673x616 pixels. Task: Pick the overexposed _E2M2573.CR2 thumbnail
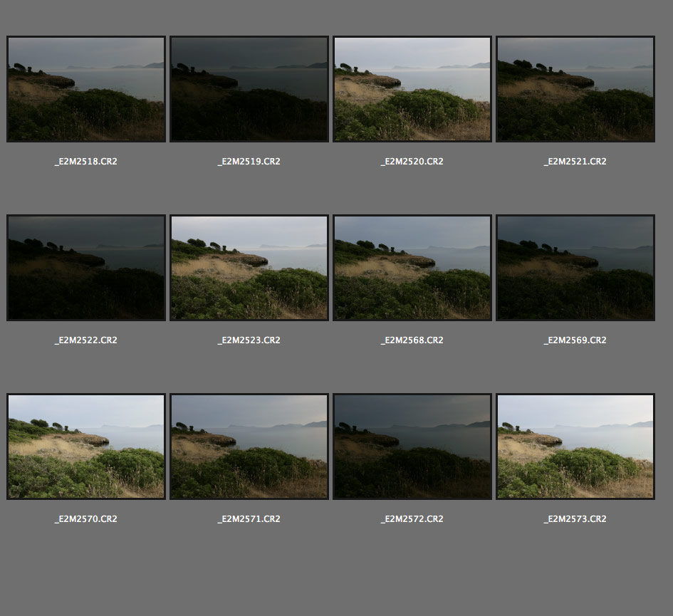[575, 447]
